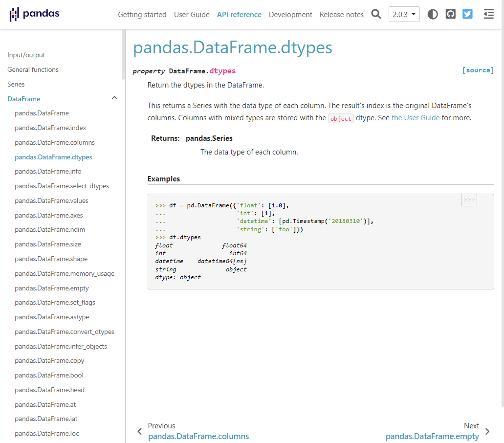This screenshot has width=504, height=443.
Task: Open the User Guide tab
Action: point(192,15)
